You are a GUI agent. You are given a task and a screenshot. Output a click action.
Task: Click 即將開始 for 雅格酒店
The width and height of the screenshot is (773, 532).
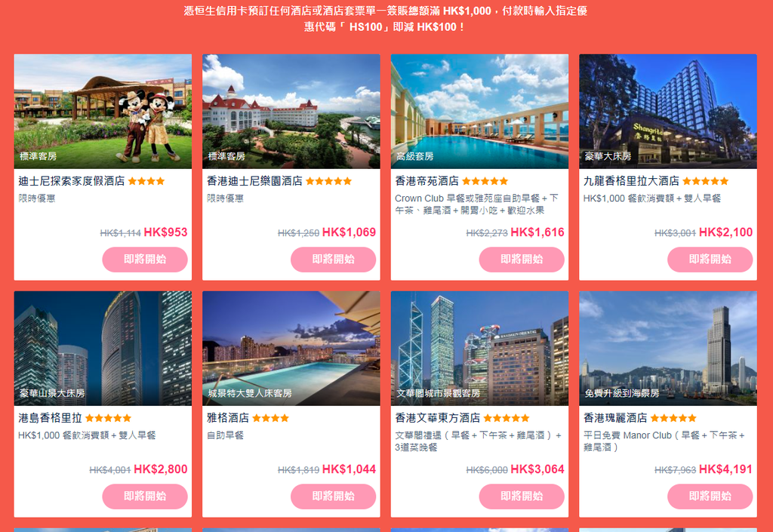point(333,497)
